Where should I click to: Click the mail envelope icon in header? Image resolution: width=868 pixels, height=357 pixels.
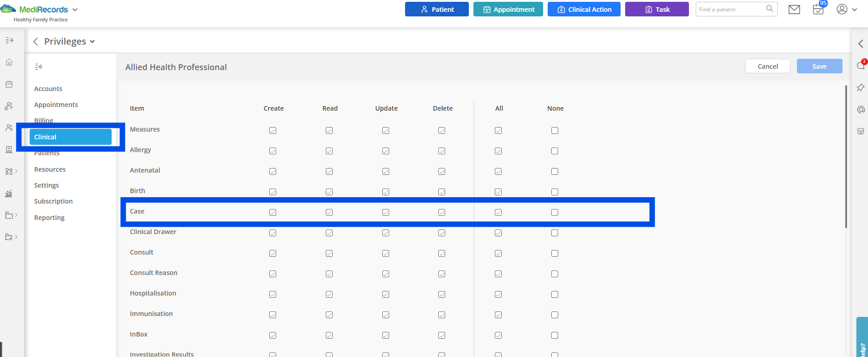pos(794,10)
